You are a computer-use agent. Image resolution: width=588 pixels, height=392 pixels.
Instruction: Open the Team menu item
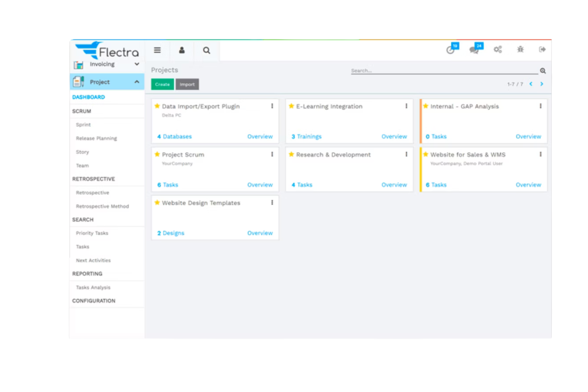(83, 166)
